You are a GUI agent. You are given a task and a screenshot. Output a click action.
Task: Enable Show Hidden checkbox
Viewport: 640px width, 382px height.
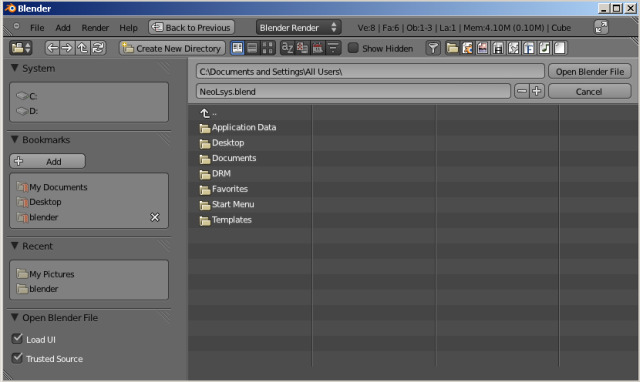coord(353,48)
